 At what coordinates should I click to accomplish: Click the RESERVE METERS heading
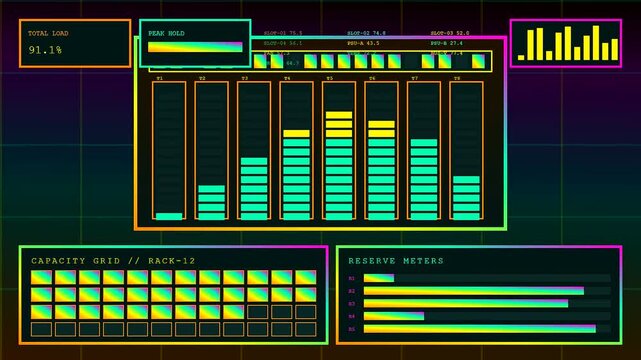[x=396, y=261]
